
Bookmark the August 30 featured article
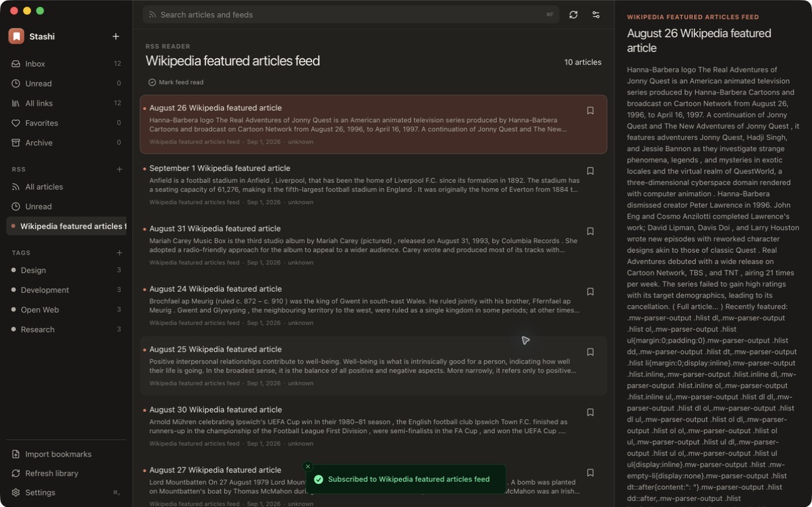pos(591,413)
